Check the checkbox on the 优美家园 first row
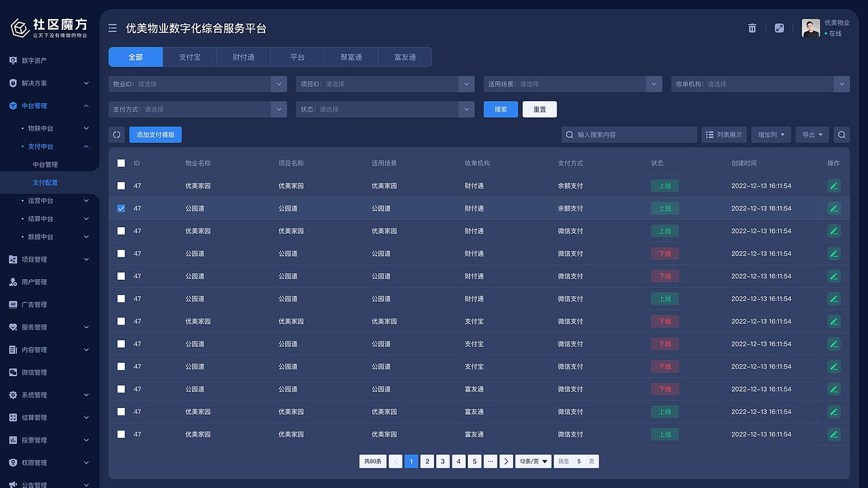This screenshot has width=868, height=488. click(121, 186)
